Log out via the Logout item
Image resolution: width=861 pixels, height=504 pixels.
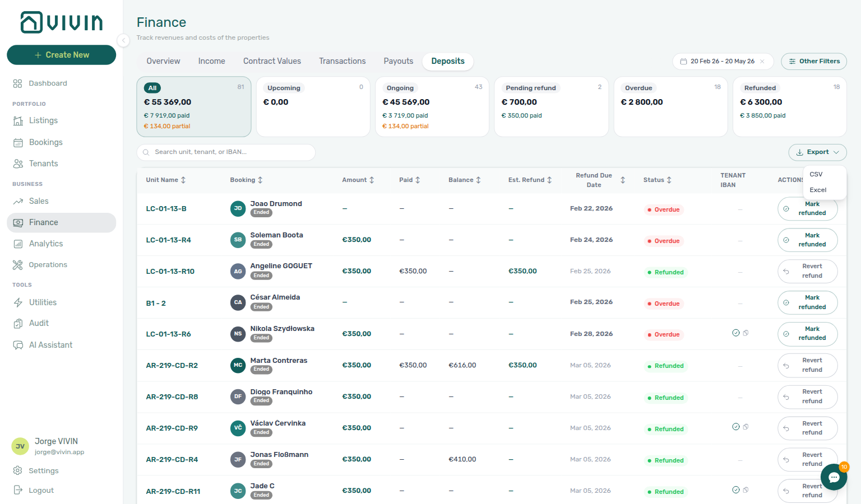61,490
